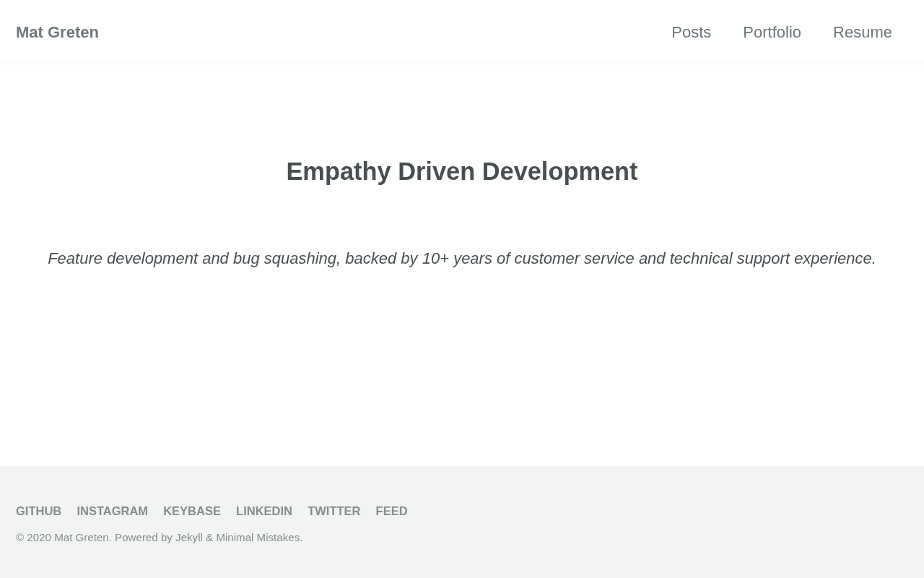Click the © 2020 copyright text
Viewport: 924px width, 578px height.
tap(34, 537)
